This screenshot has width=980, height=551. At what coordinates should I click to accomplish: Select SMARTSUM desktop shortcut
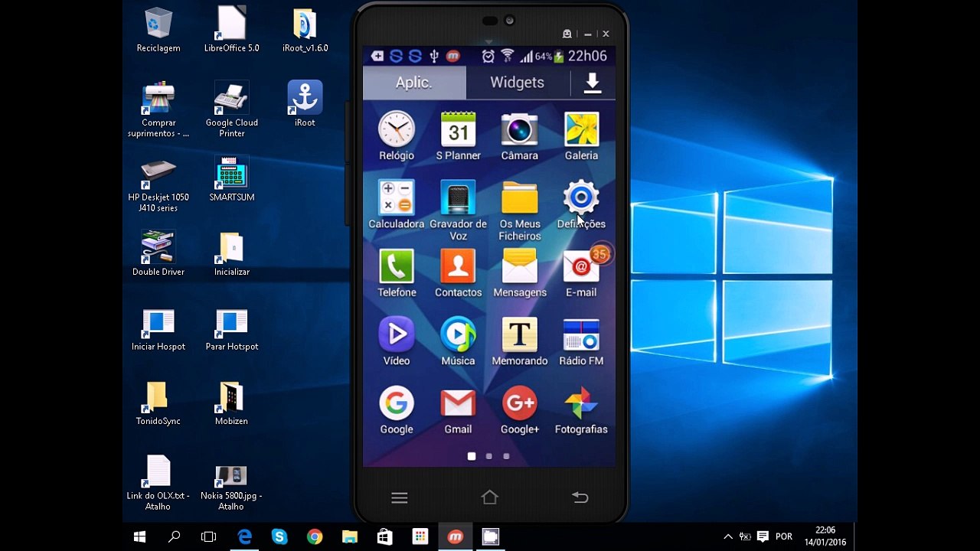231,179
